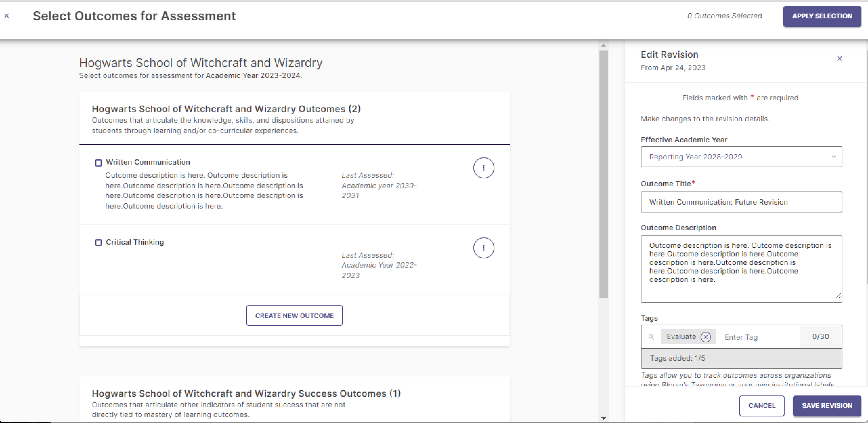The height and width of the screenshot is (423, 868).
Task: Click the Outcome Title input field
Action: pos(741,202)
